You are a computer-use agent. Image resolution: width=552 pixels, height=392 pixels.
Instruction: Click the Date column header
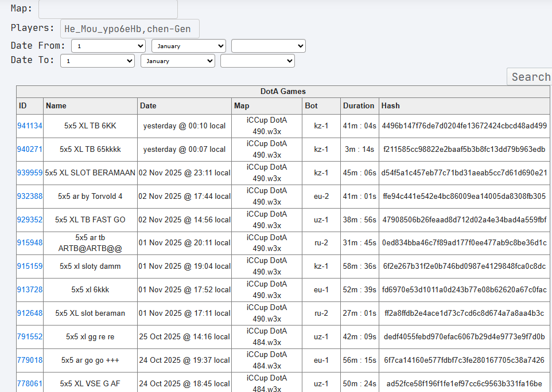click(184, 106)
